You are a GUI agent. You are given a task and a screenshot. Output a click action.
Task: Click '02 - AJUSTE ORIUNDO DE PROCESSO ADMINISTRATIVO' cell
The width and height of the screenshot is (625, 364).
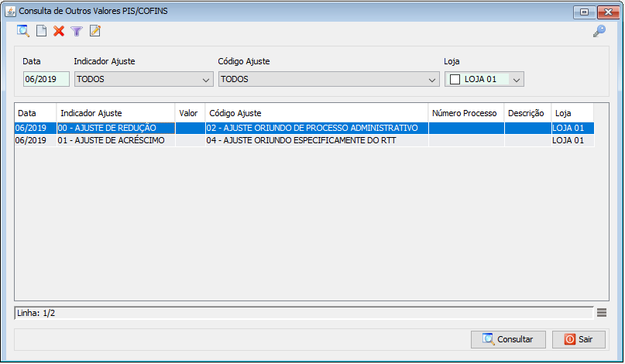point(317,128)
